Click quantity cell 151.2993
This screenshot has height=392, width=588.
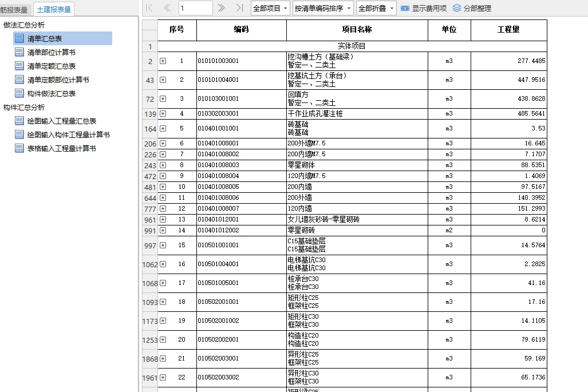pyautogui.click(x=508, y=208)
